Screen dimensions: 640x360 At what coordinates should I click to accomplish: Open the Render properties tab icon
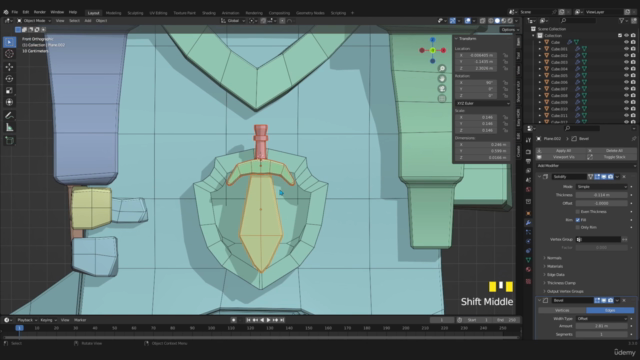[x=528, y=151]
